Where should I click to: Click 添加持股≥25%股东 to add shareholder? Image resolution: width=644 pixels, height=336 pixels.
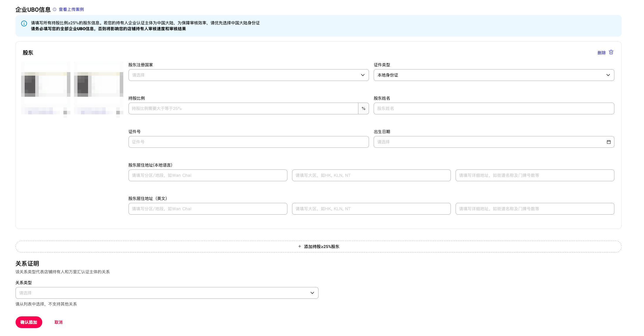pos(318,247)
